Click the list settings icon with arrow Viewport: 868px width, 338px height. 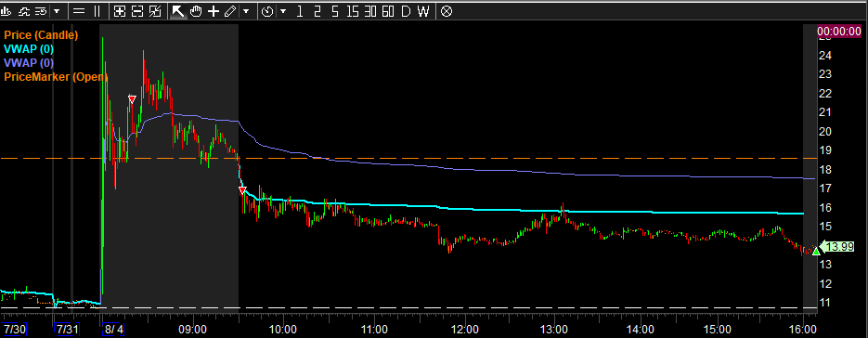point(42,11)
